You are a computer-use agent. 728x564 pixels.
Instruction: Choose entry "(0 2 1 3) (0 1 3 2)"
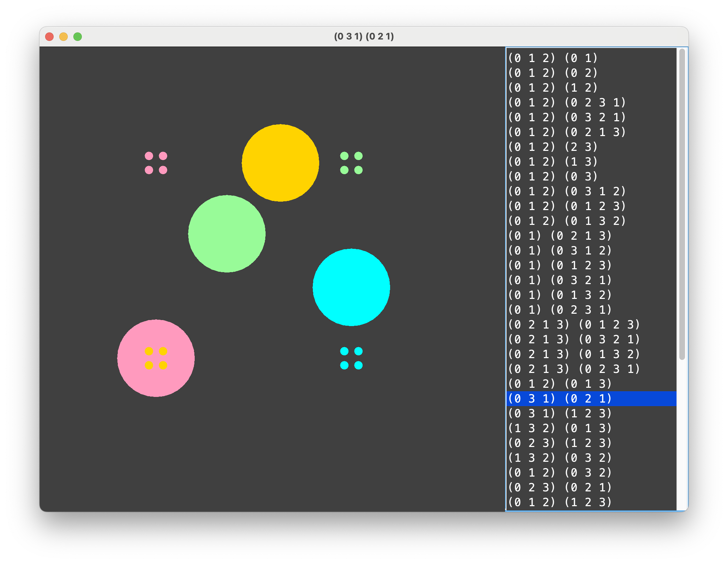[x=591, y=354]
